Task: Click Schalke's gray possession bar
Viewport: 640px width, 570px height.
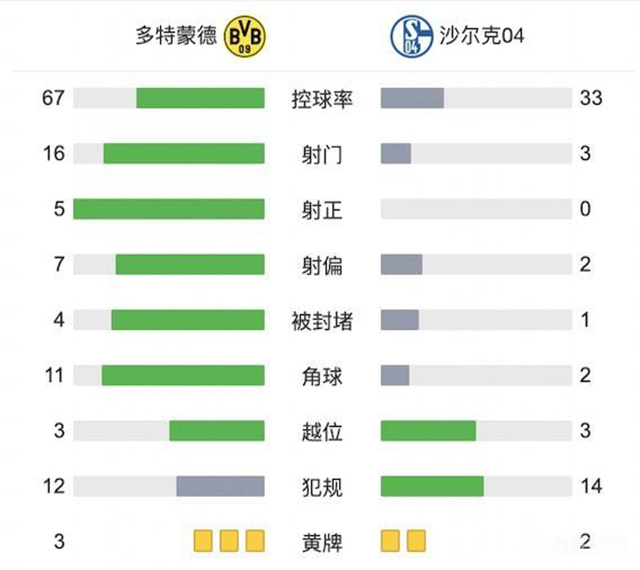Action: click(x=412, y=98)
